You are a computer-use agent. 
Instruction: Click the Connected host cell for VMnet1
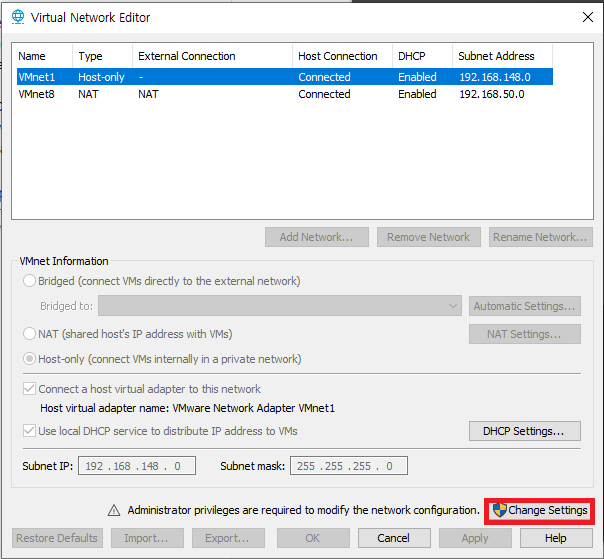[x=324, y=77]
